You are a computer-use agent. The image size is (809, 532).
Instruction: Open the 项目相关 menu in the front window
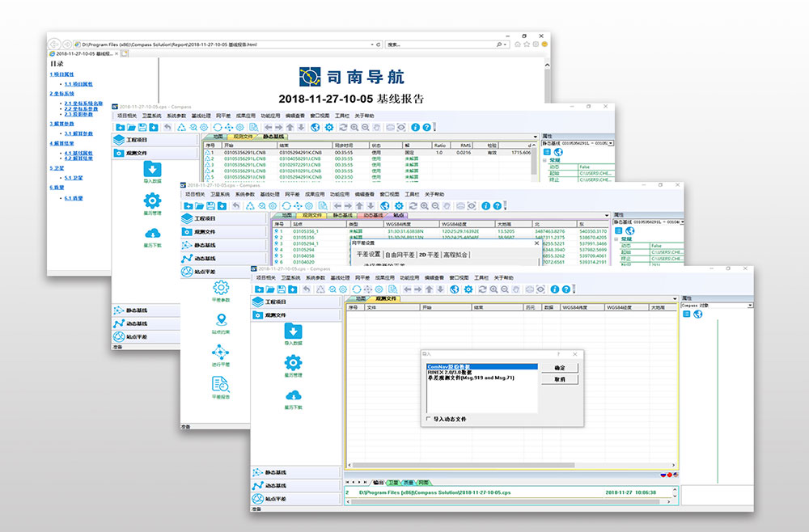[x=266, y=278]
